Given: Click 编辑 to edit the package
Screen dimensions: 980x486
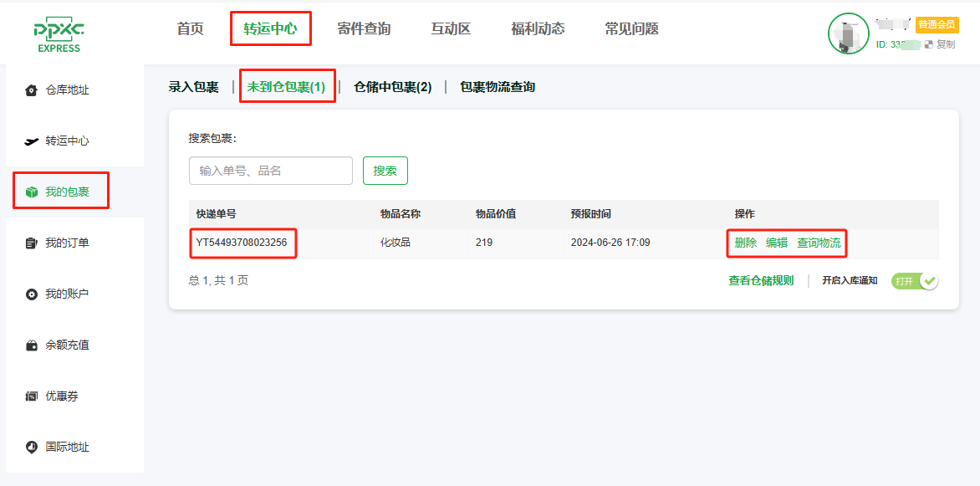Looking at the screenshot, I should pos(777,243).
